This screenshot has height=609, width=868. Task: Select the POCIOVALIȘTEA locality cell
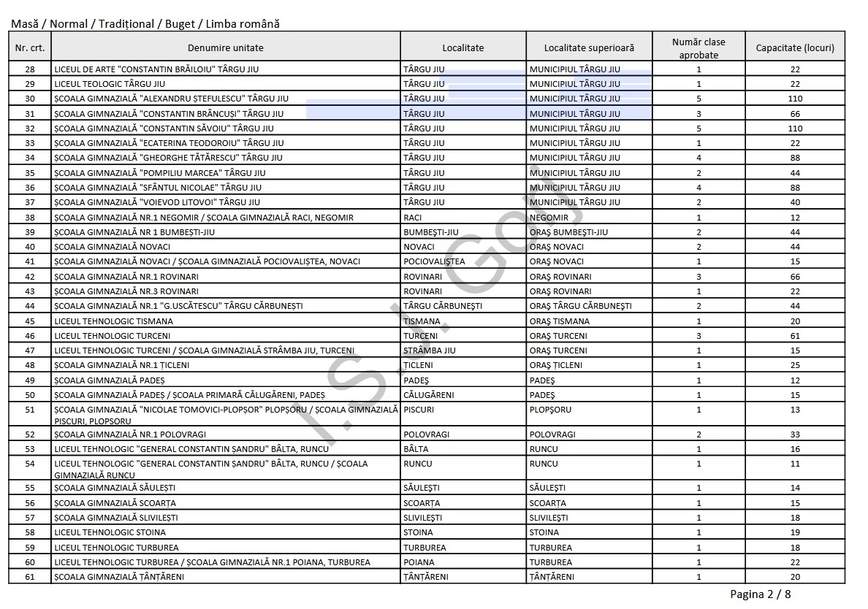point(434,261)
